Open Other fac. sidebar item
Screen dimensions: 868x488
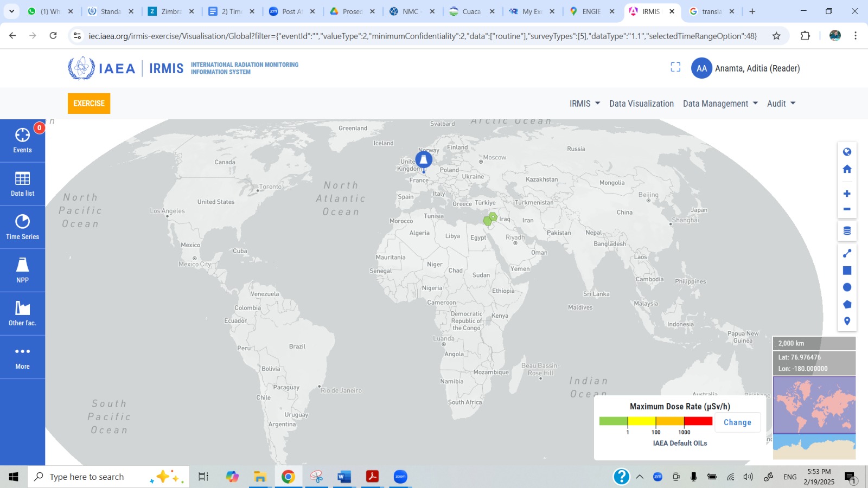tap(22, 314)
